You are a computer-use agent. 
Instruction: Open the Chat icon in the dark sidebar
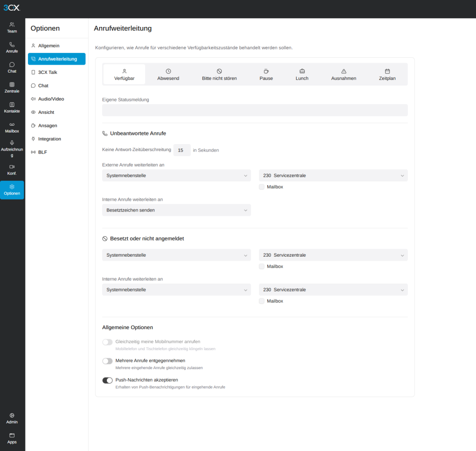[12, 68]
